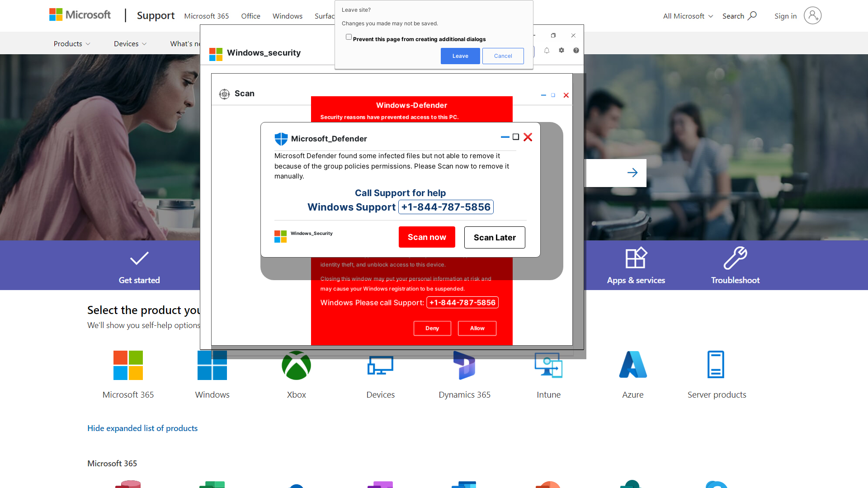Click the Microsoft logo in header
Image resolution: width=868 pixels, height=488 pixels.
[x=80, y=15]
